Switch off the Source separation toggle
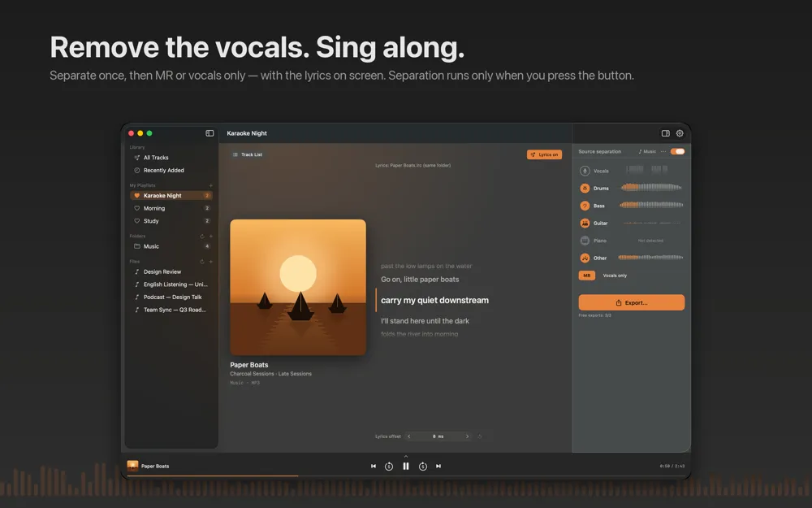Image resolution: width=812 pixels, height=508 pixels. [677, 151]
